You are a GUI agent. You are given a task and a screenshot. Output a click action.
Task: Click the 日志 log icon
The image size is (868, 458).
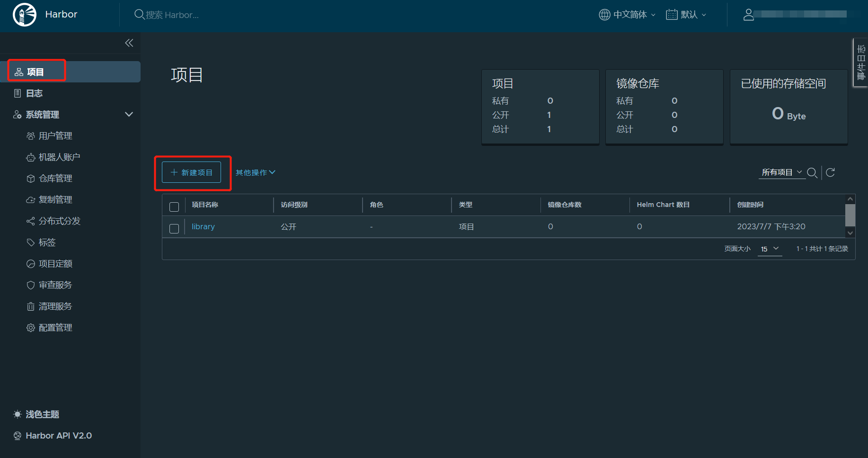pos(18,93)
